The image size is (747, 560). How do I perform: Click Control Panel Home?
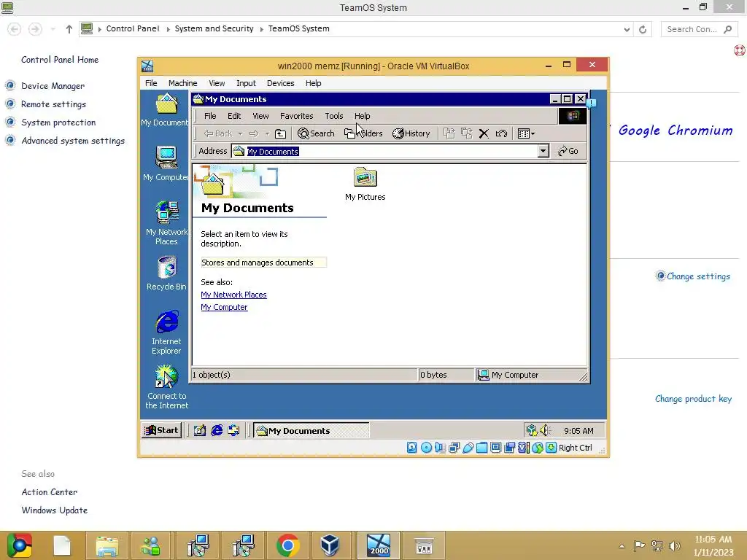(60, 60)
